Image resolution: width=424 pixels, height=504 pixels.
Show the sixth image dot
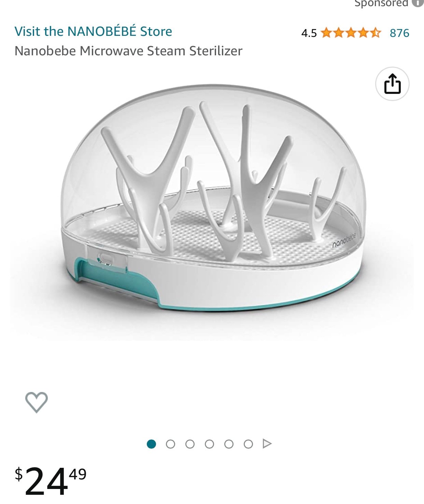pyautogui.click(x=248, y=444)
